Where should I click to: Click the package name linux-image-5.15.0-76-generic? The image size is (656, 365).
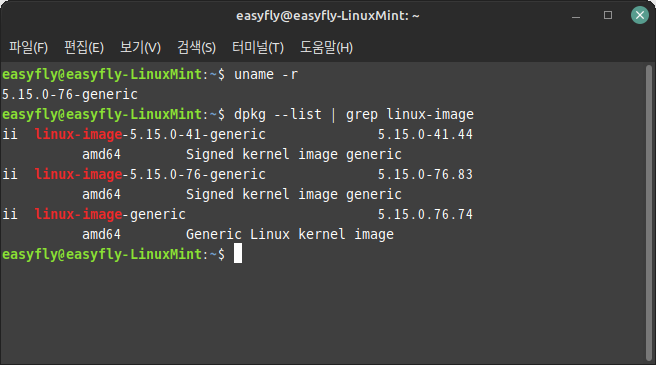pos(150,175)
